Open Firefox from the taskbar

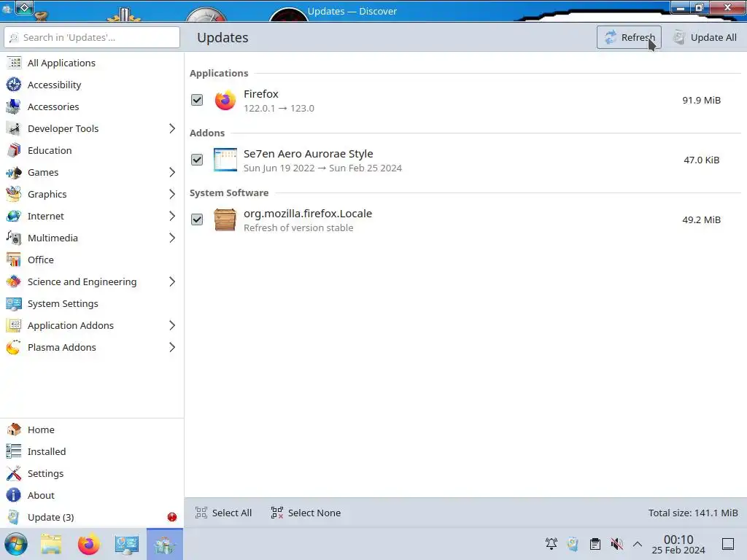pyautogui.click(x=88, y=544)
